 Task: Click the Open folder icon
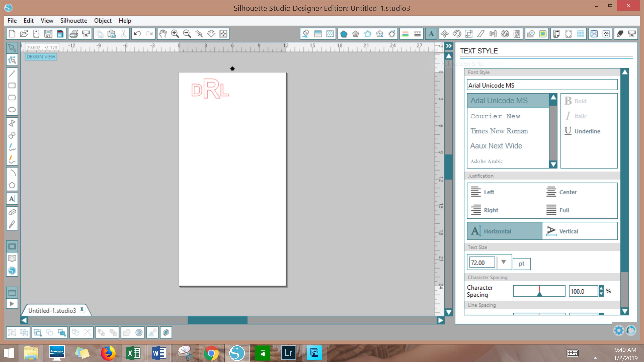pos(24,34)
